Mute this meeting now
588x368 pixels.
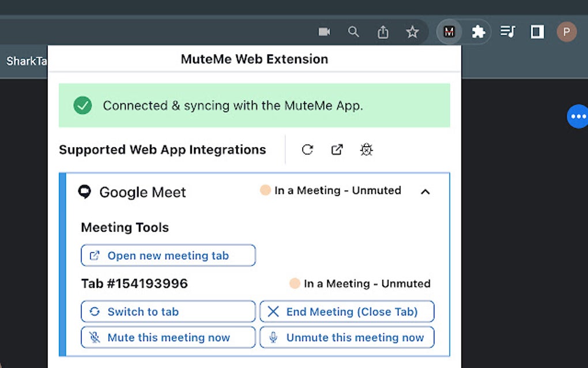point(168,337)
